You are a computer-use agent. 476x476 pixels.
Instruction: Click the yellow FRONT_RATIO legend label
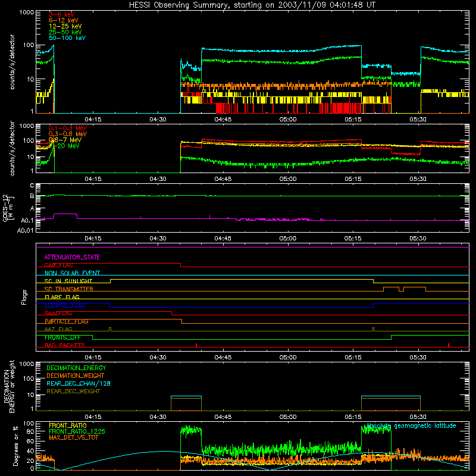tap(68, 425)
